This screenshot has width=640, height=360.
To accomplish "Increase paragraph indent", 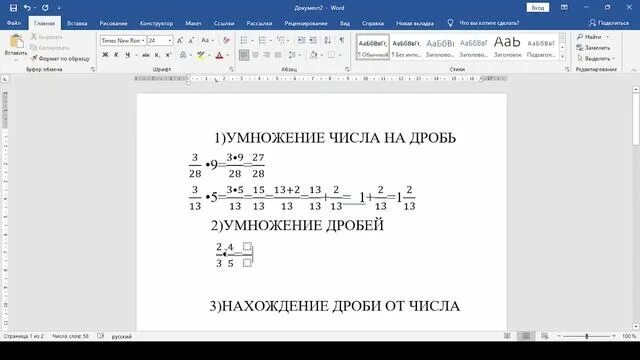I will [x=313, y=40].
